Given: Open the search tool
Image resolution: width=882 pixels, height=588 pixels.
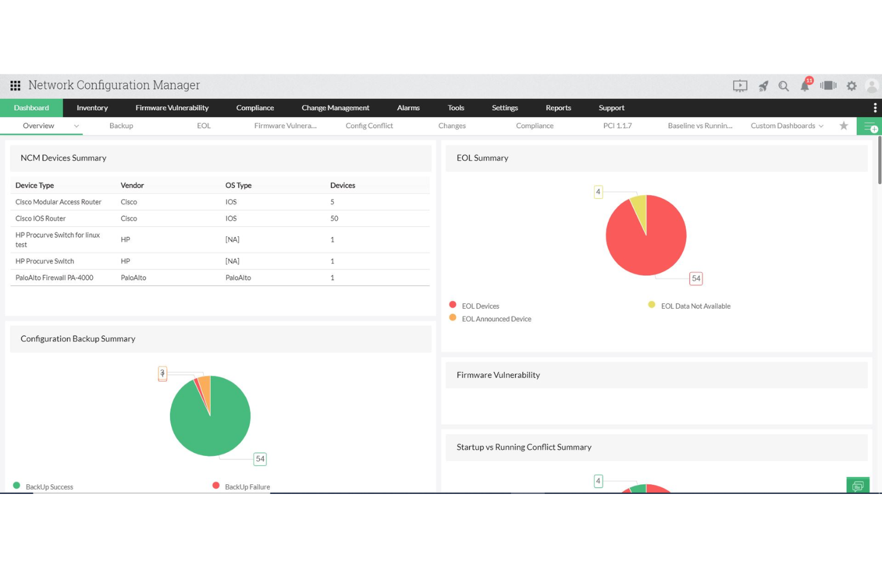Looking at the screenshot, I should pos(783,86).
